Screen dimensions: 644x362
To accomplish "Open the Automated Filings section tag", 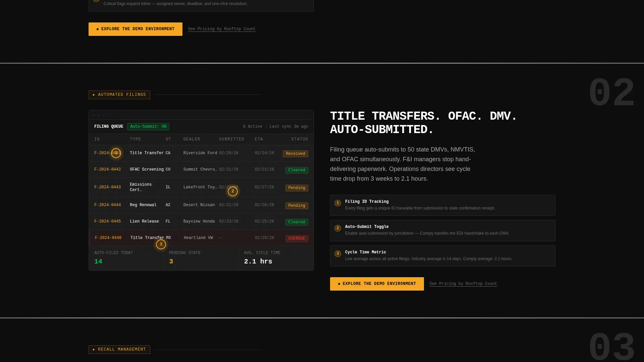I will pos(119,95).
